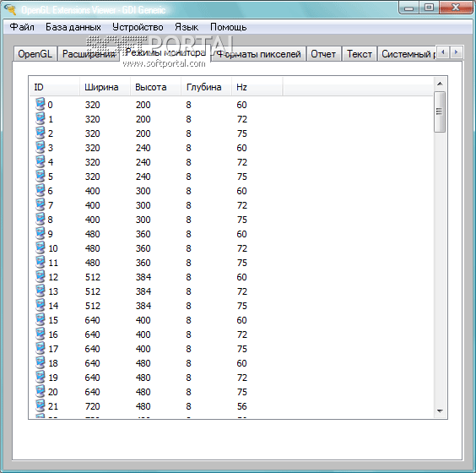Click the monitor icon of mode ID 5

(40, 176)
